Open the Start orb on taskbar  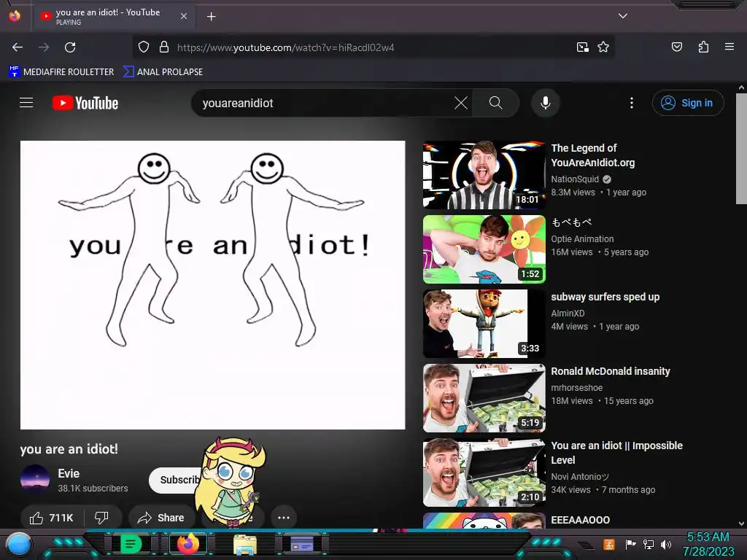[19, 544]
